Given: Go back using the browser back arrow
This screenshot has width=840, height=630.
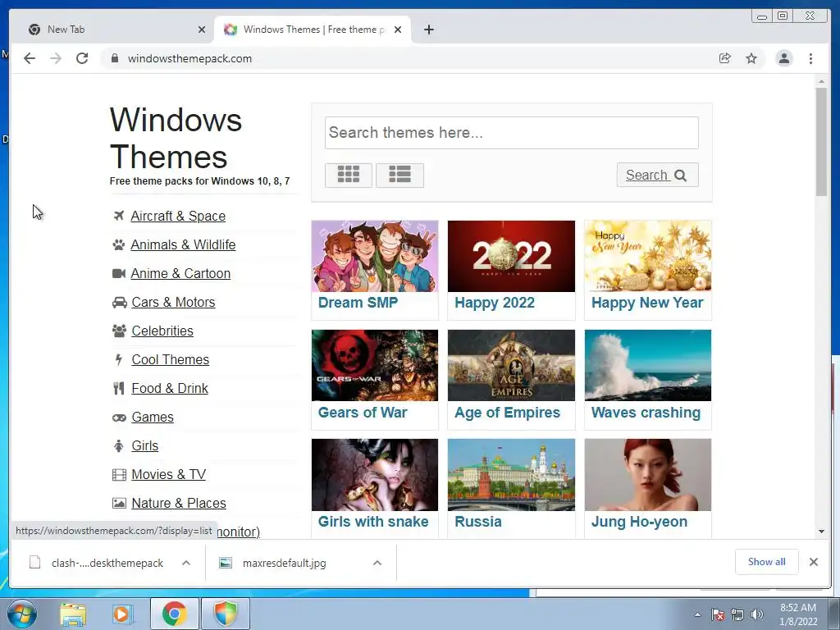Looking at the screenshot, I should pyautogui.click(x=30, y=58).
